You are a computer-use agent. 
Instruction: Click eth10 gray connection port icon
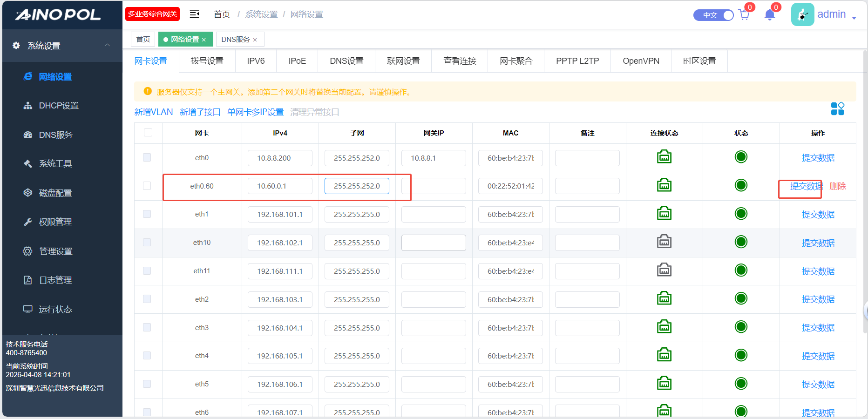point(664,242)
